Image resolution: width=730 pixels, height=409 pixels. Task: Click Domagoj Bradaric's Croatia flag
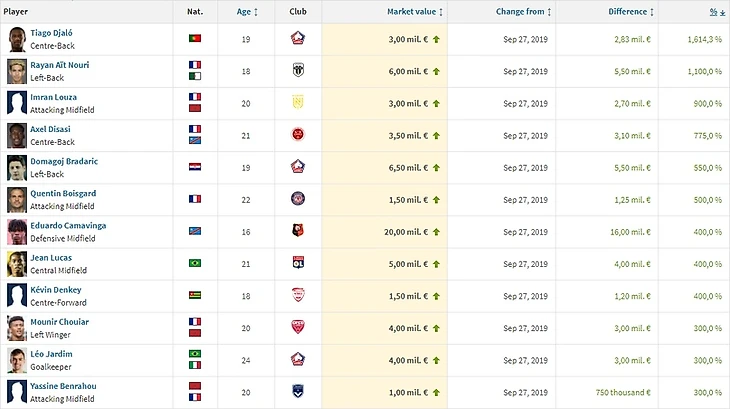[x=195, y=167]
